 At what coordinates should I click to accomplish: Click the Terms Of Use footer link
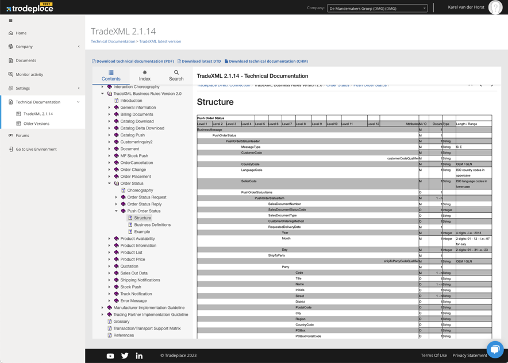tap(434, 356)
